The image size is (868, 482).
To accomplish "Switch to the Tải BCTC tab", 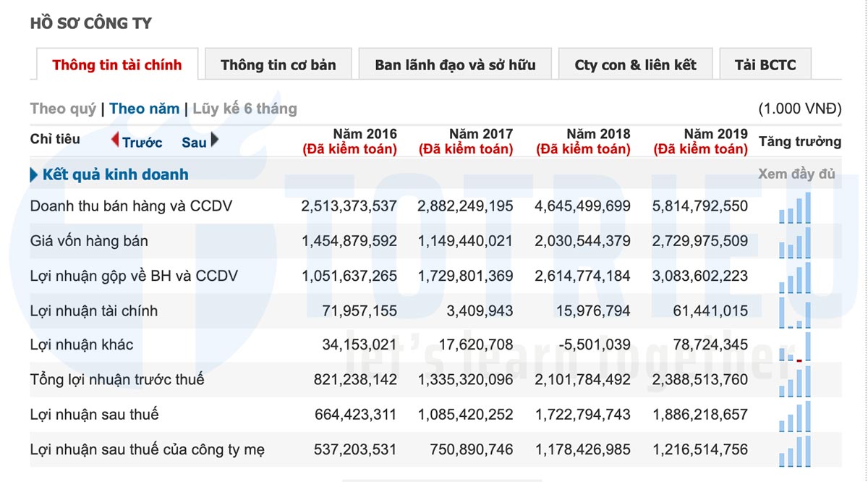I will (765, 64).
